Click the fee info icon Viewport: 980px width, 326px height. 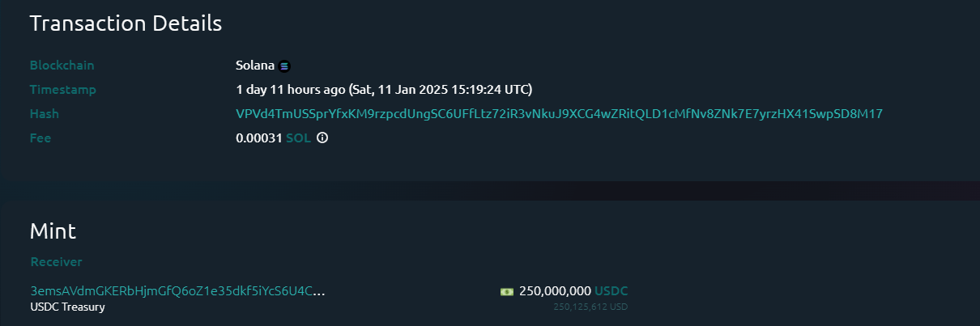pyautogui.click(x=322, y=138)
